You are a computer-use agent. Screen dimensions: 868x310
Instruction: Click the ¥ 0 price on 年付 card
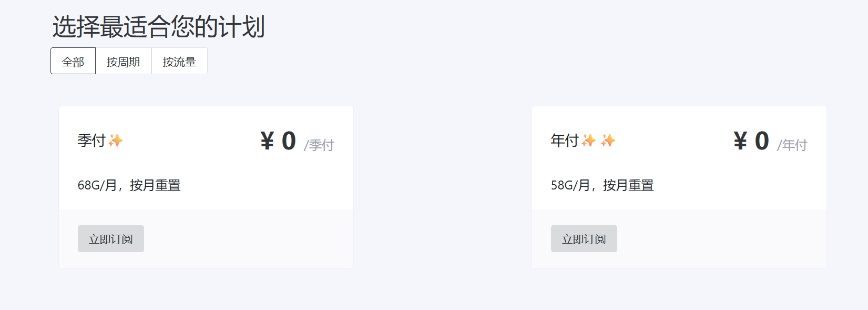click(x=752, y=141)
